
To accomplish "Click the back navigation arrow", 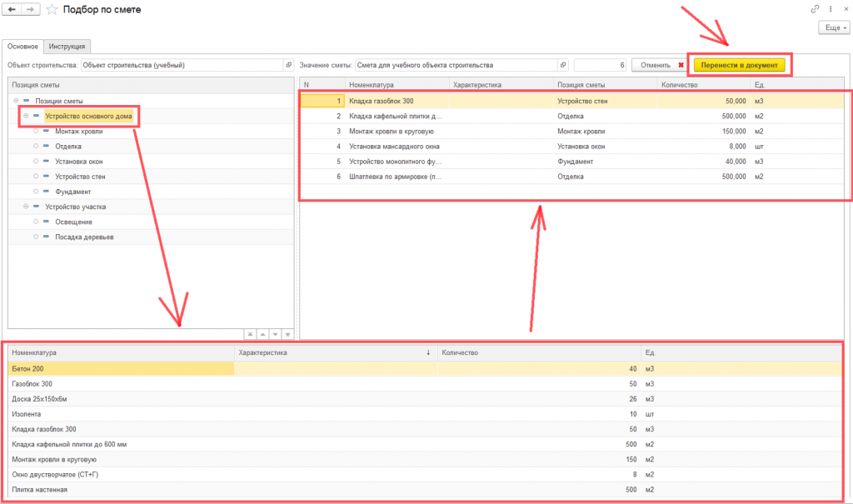I will click(12, 9).
